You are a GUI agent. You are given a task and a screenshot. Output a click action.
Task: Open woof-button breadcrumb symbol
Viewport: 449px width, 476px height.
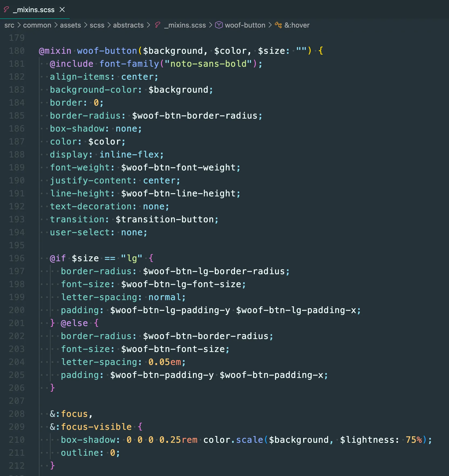tap(245, 25)
